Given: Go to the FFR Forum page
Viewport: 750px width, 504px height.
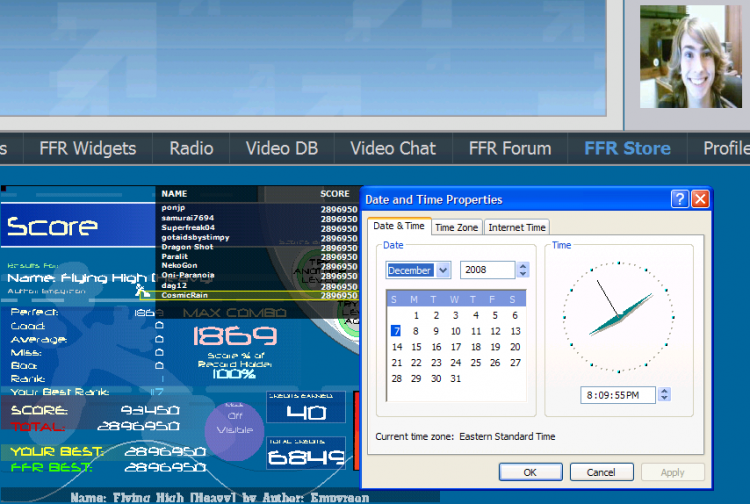Looking at the screenshot, I should (x=510, y=148).
